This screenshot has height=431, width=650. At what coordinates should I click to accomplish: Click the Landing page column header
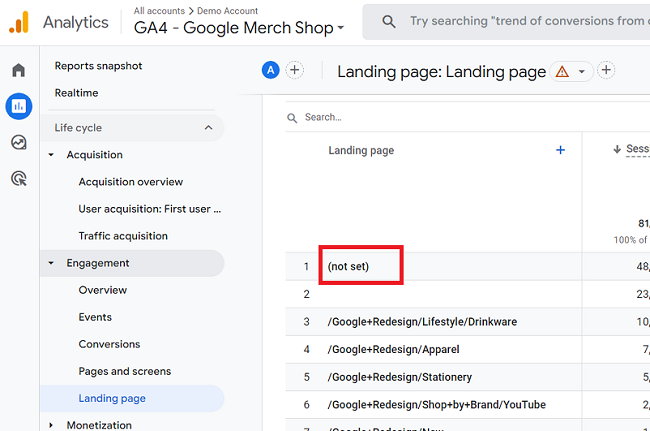click(361, 150)
